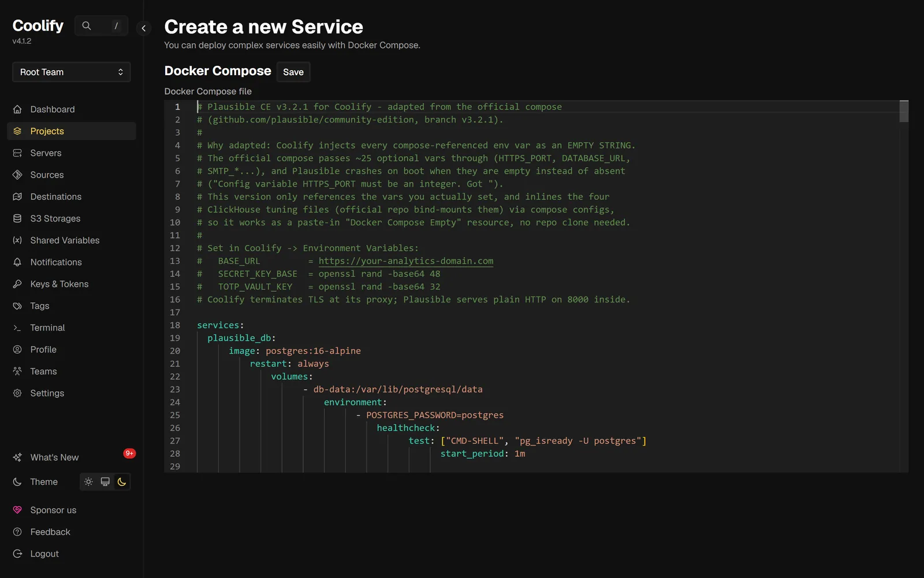Click 'plausible_db:' service name
Screen dimensions: 924x578
coord(241,338)
